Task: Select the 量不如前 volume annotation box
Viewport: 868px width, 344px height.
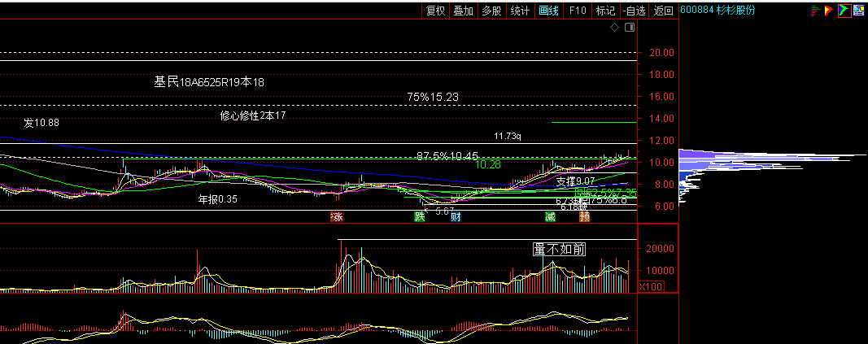Action: tap(559, 250)
